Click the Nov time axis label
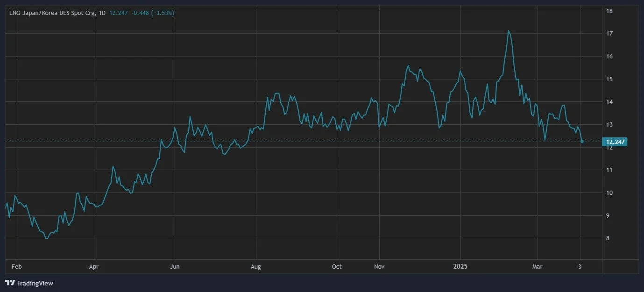The height and width of the screenshot is (292, 644). click(x=379, y=267)
